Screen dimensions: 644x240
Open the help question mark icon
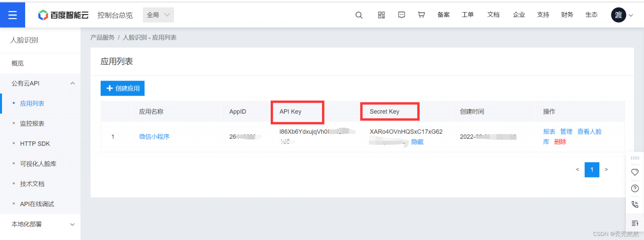pos(634,189)
